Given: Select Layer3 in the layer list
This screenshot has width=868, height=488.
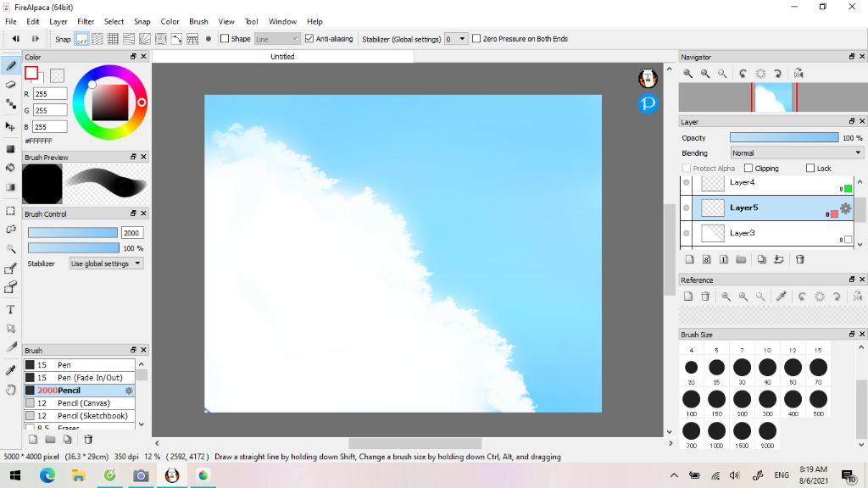Looking at the screenshot, I should 773,233.
